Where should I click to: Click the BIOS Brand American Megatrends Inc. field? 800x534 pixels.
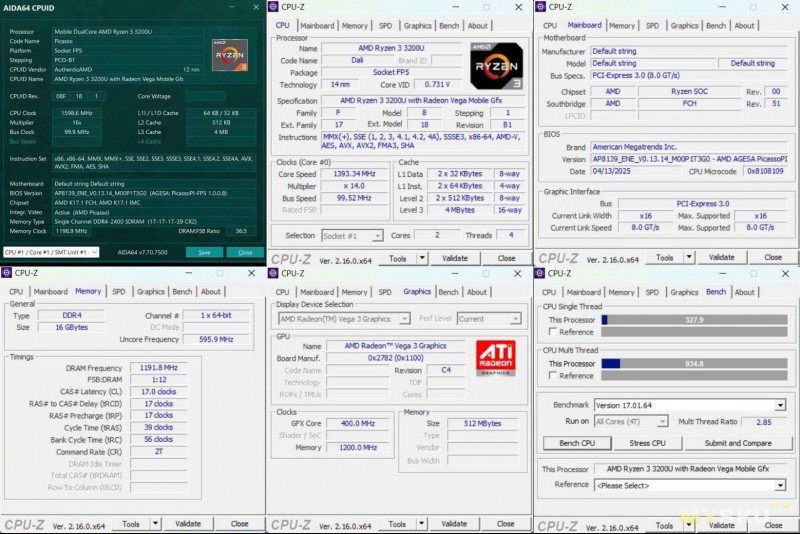pyautogui.click(x=689, y=147)
